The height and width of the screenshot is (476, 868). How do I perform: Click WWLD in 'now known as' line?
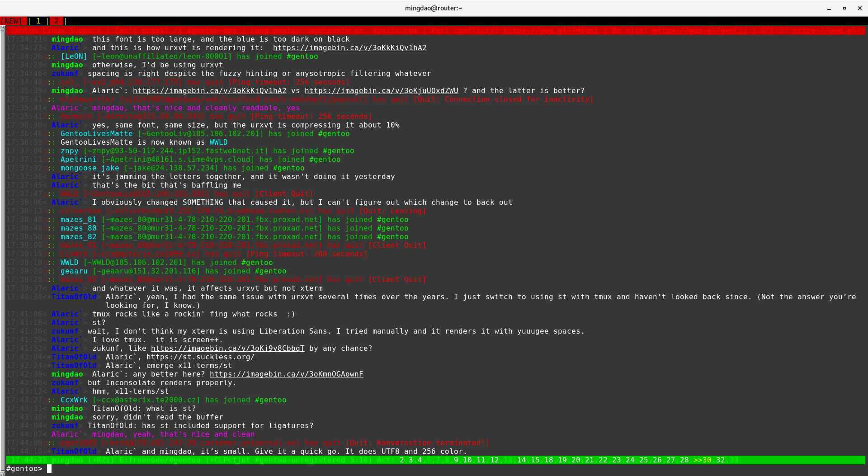(219, 142)
